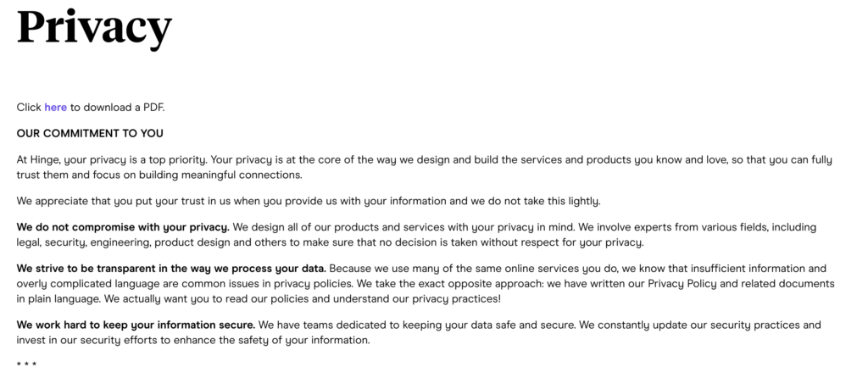The width and height of the screenshot is (868, 378).
Task: Click the purple "here" PDF download link
Action: pos(55,108)
